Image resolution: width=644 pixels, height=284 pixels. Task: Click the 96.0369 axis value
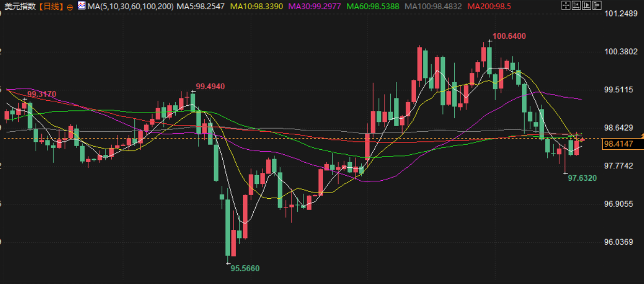pos(619,242)
